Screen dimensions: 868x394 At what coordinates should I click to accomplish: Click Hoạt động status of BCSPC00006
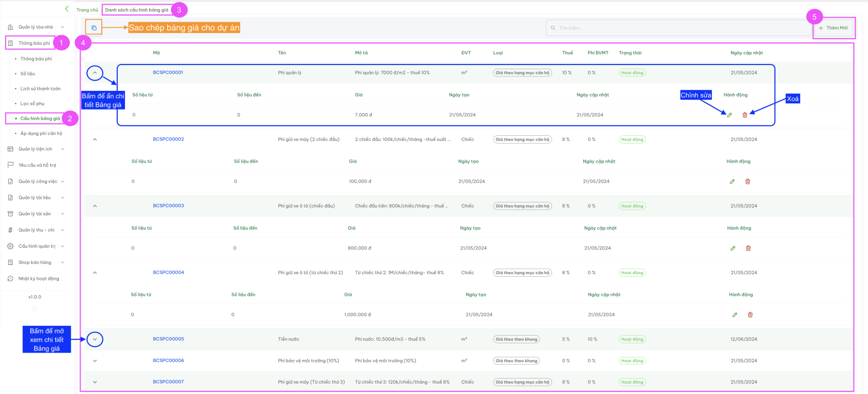632,361
